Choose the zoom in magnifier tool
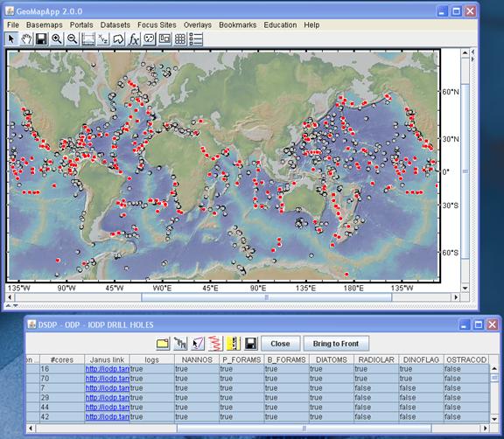Image resolution: width=504 pixels, height=439 pixels. point(57,39)
